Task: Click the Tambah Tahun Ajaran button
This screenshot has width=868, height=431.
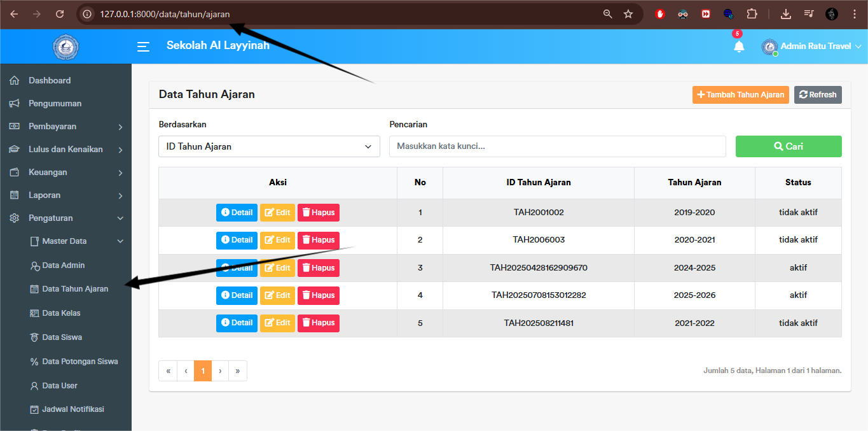Action: pos(740,95)
